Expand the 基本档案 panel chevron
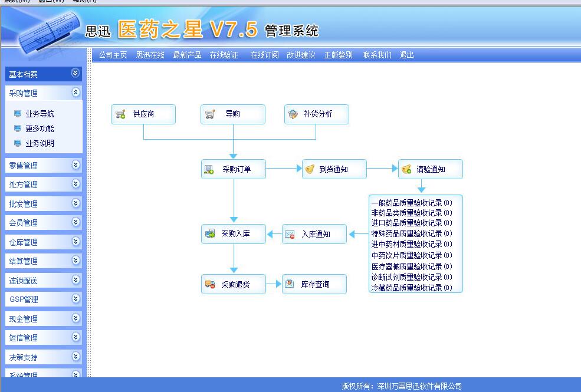The image size is (581, 392). [x=76, y=73]
